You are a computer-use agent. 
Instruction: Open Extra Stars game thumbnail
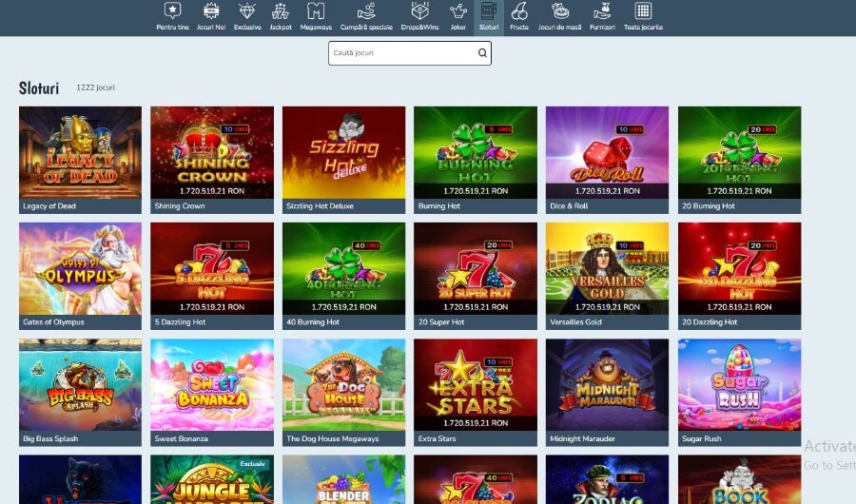(476, 384)
